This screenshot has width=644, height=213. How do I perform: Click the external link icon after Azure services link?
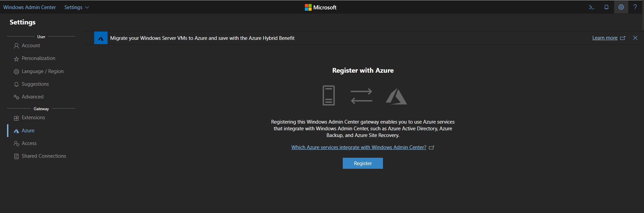point(432,147)
